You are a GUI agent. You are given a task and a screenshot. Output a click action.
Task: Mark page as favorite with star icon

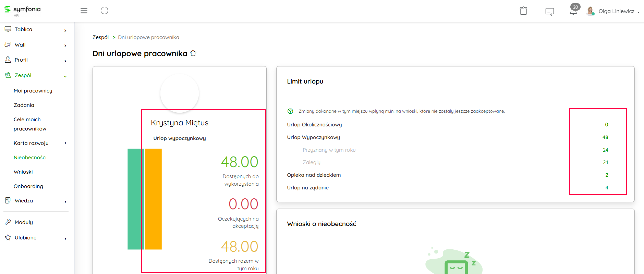coord(193,53)
